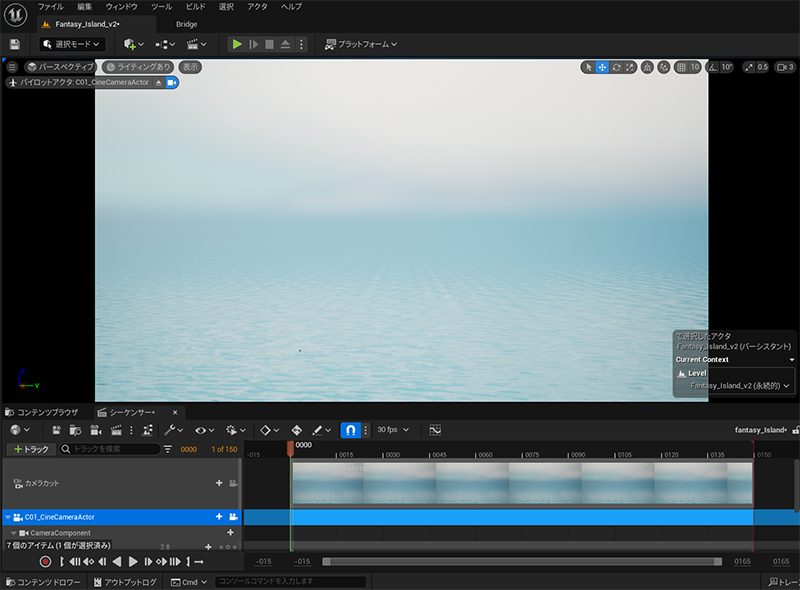Click the green トラック add button

[x=30, y=450]
